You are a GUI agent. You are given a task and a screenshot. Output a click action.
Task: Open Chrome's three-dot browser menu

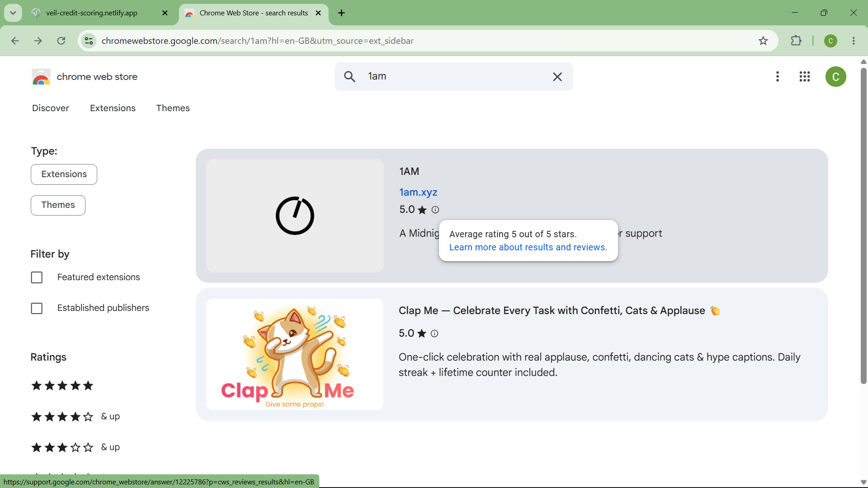pos(854,41)
